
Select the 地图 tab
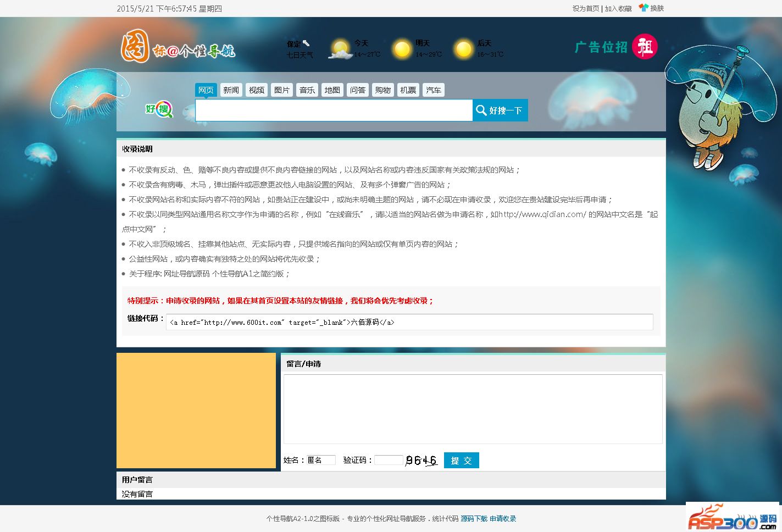332,90
